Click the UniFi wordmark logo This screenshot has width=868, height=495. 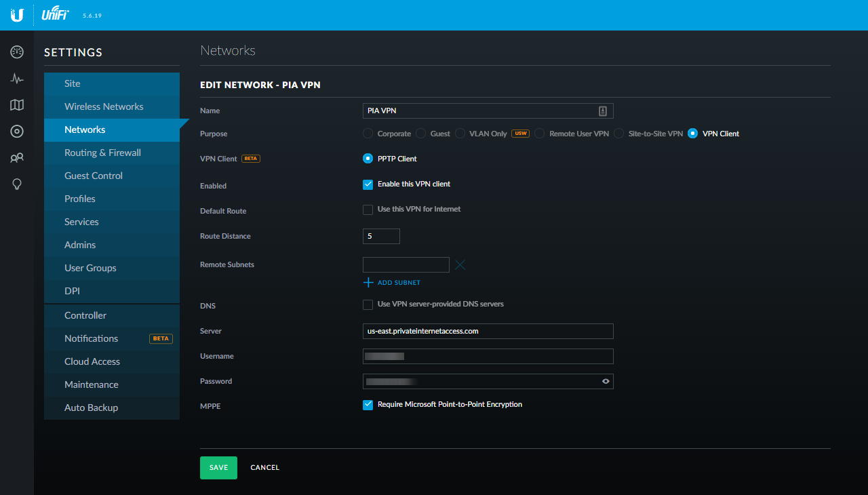tap(55, 14)
